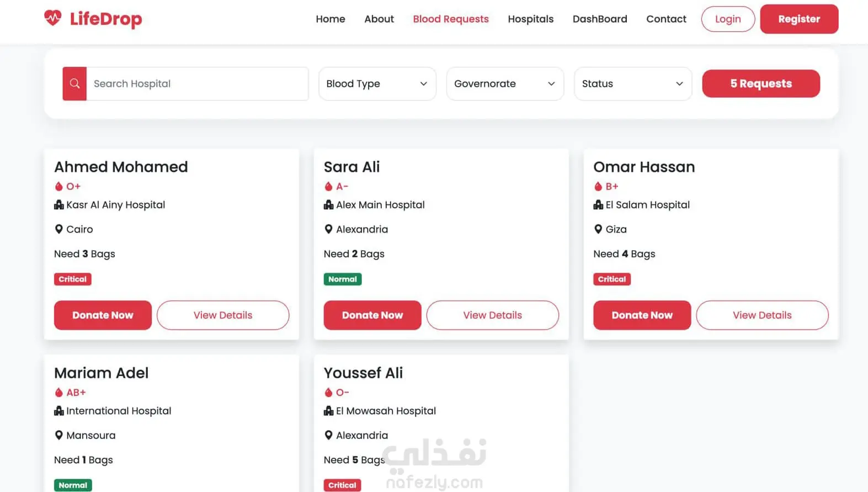Focus the Search Hospital input field
Image resolution: width=868 pixels, height=492 pixels.
(198, 84)
